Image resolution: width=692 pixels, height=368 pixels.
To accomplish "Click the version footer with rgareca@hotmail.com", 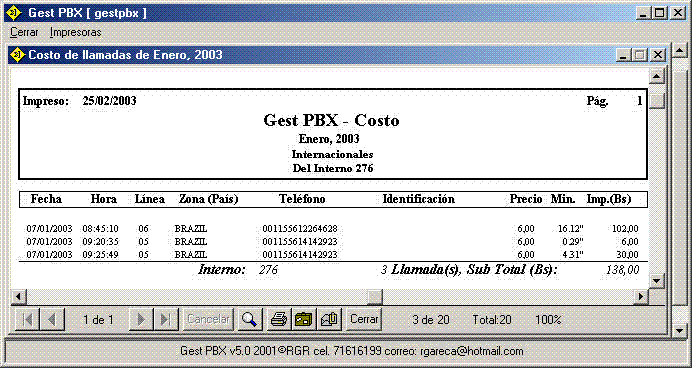I will [352, 351].
